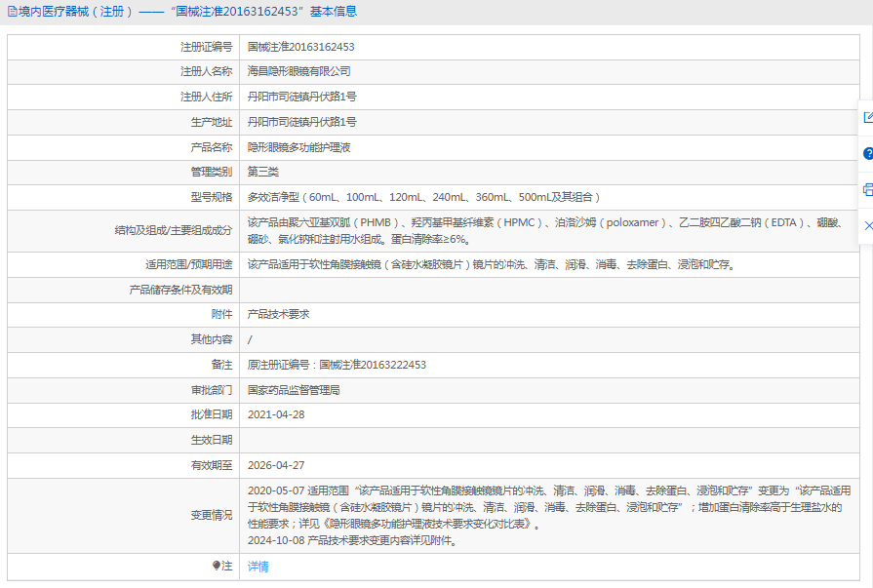
Task: Click the 审批部门 row label
Action: click(x=211, y=390)
